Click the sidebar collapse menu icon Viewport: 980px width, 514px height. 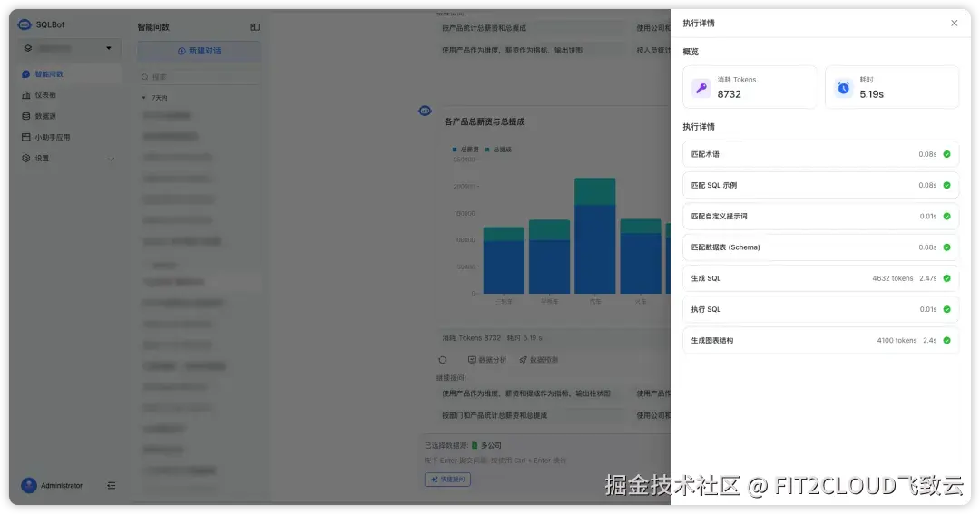coord(112,485)
